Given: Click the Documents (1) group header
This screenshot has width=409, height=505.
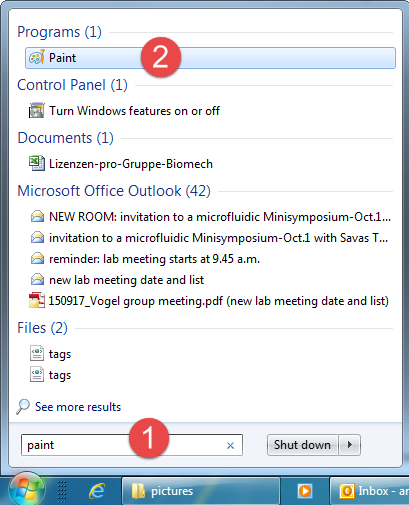Looking at the screenshot, I should tap(65, 138).
